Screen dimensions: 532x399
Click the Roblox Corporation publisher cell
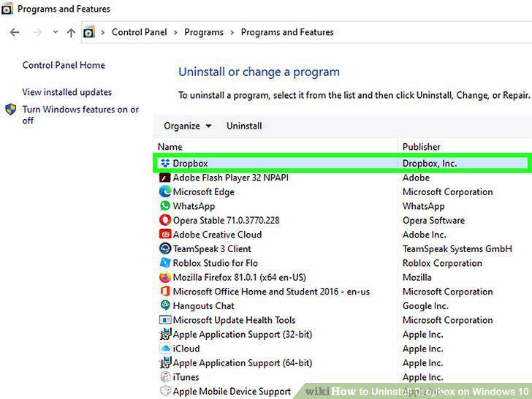pyautogui.click(x=442, y=263)
